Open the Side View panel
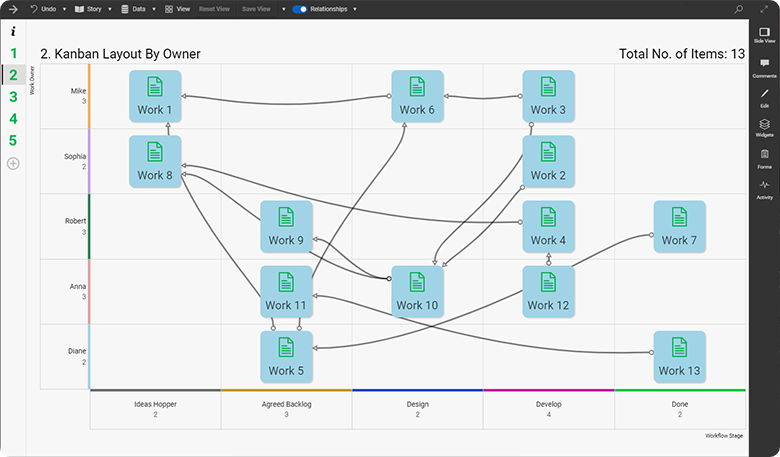The width and height of the screenshot is (780, 457). [x=764, y=35]
